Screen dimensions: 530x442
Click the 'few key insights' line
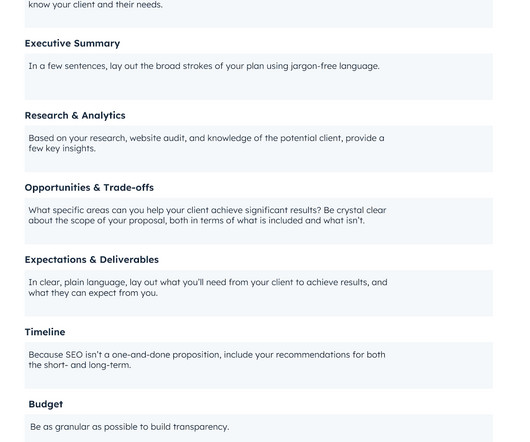62,149
